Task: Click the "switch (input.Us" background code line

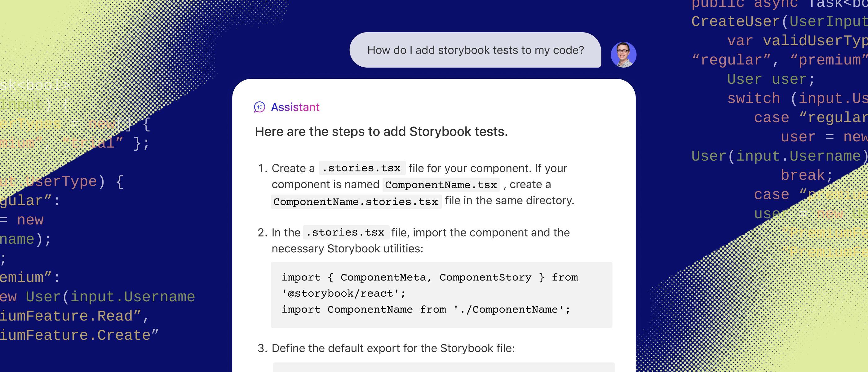Action: 797,98
